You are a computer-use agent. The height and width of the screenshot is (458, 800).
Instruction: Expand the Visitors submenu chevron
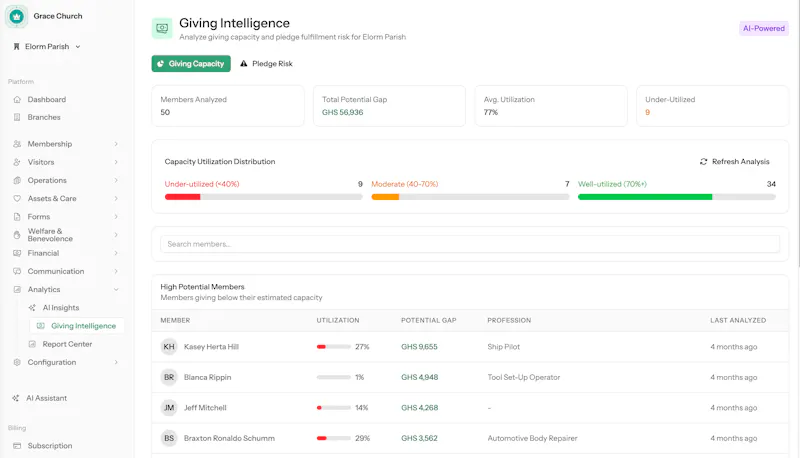pyautogui.click(x=116, y=162)
